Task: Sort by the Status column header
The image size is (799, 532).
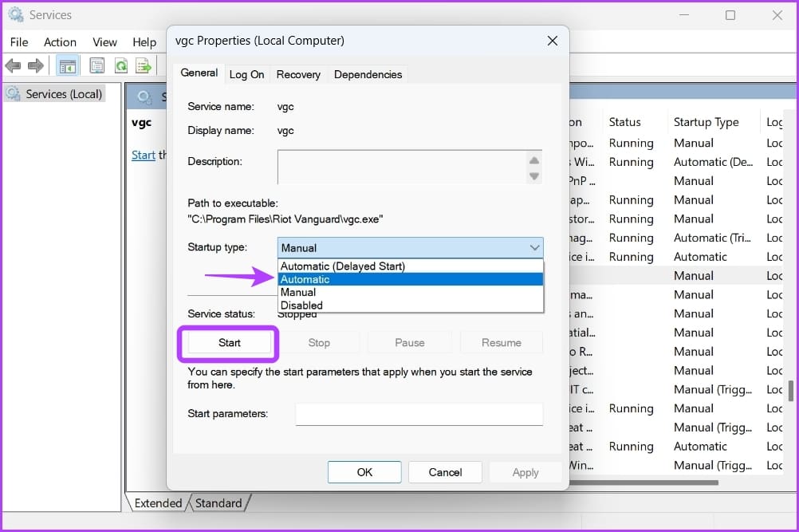Action: [x=624, y=122]
